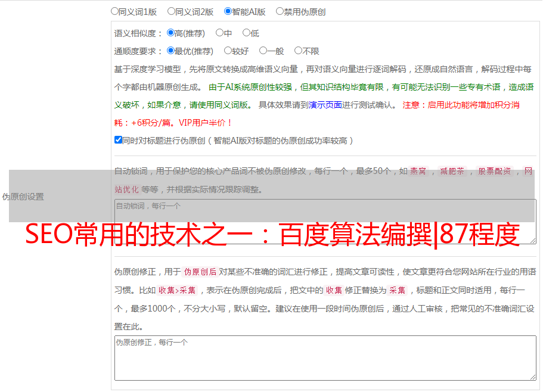This screenshot has width=543, height=392.
Task: Click the 语义相似度 label
Action: coord(138,33)
